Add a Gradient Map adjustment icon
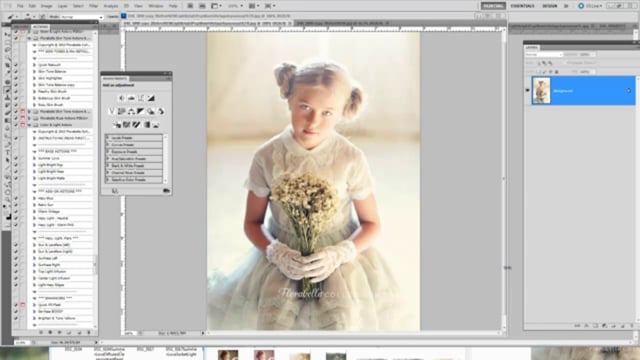 coord(146,124)
